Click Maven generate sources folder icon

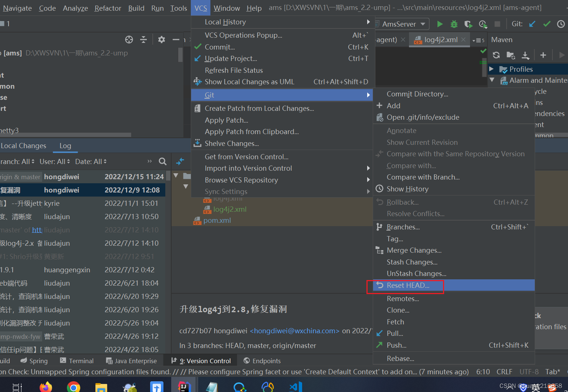[x=511, y=55]
